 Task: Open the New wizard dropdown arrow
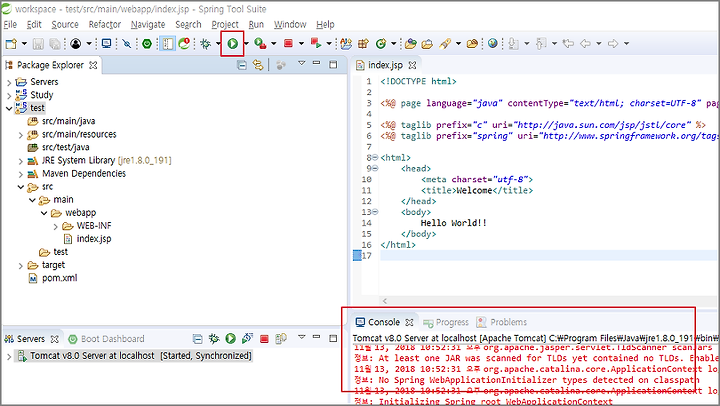point(24,44)
